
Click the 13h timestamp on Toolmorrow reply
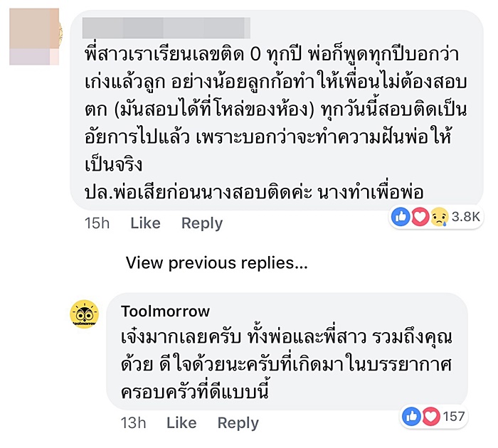pyautogui.click(x=133, y=423)
